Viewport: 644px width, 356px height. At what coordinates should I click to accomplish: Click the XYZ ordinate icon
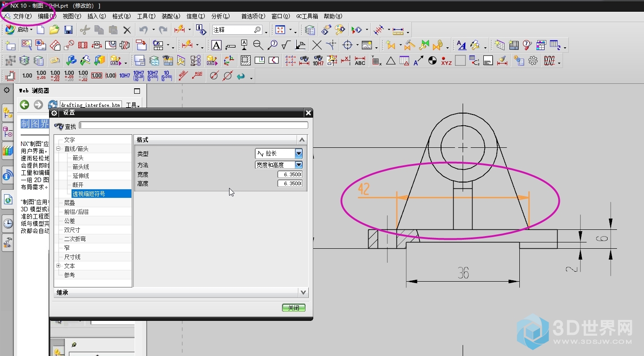click(x=446, y=61)
